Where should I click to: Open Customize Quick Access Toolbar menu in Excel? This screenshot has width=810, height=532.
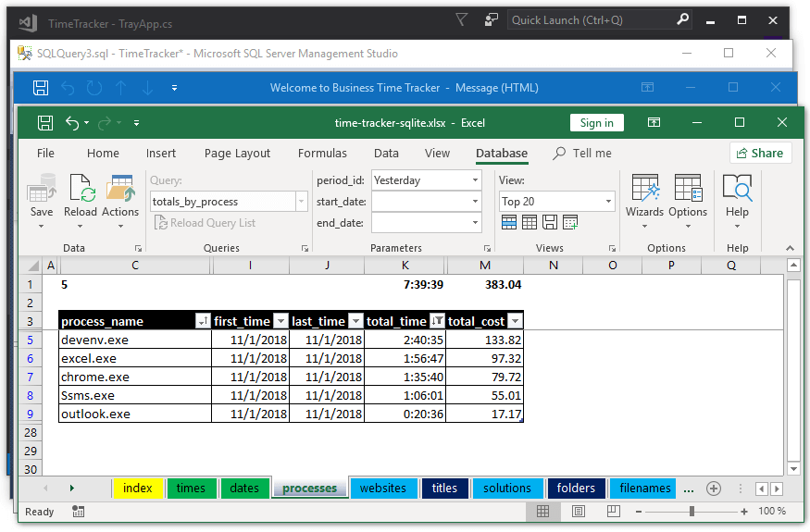click(136, 123)
